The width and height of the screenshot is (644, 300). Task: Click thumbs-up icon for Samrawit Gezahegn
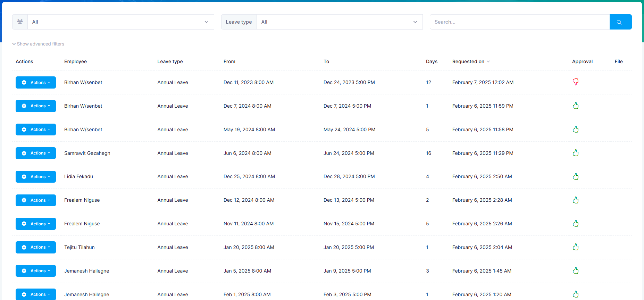tap(575, 153)
